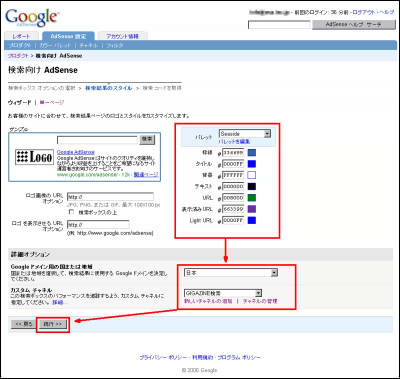Screen dimensions: 400x379
Task: Open the プログラム ポリシー footer link
Action: point(239,357)
